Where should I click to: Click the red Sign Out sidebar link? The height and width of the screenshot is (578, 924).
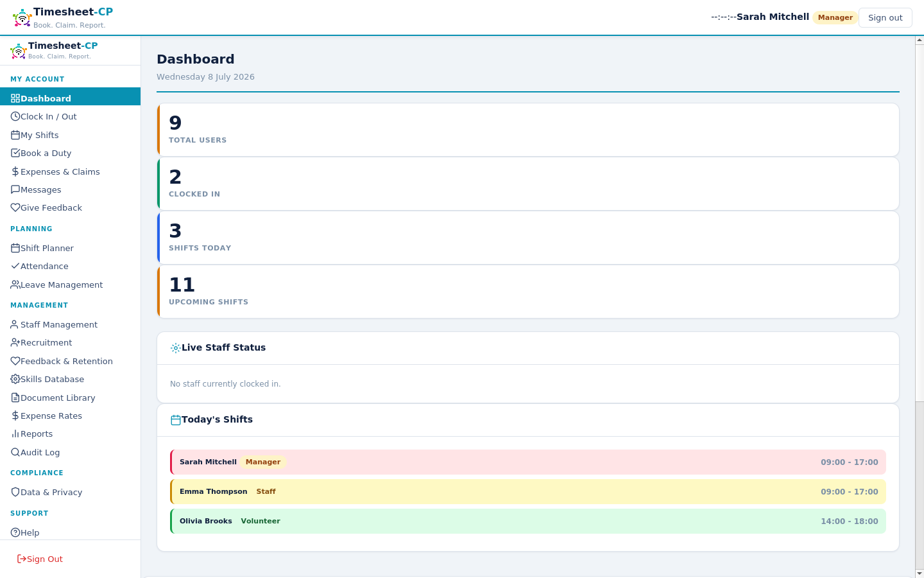click(40, 559)
